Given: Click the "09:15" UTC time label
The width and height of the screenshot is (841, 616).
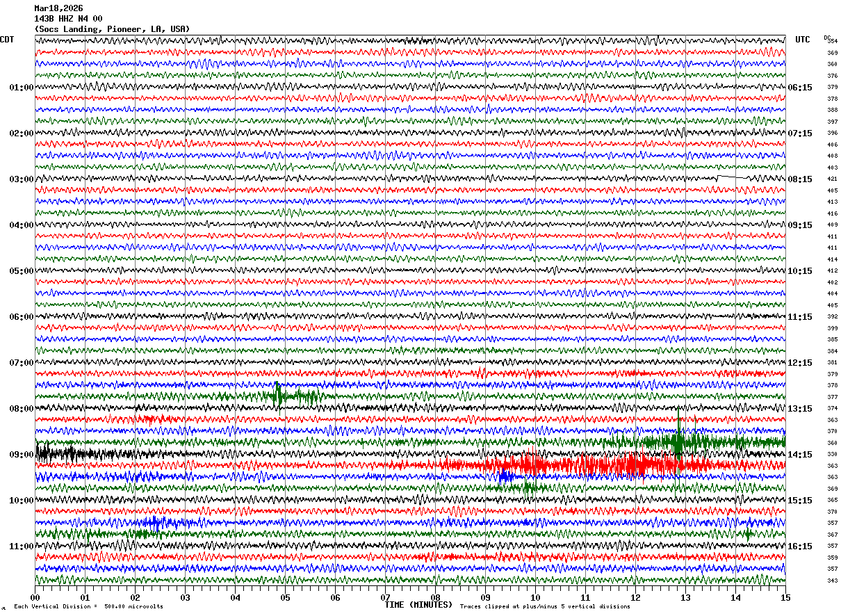Looking at the screenshot, I should [x=800, y=225].
